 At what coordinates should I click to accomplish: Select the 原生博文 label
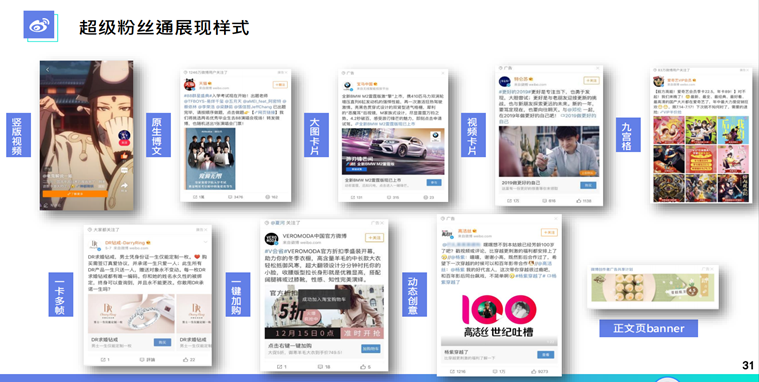point(158,135)
